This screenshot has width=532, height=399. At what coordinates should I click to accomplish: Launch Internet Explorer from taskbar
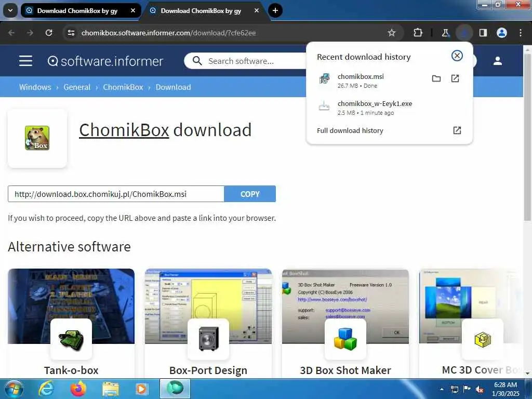pos(46,389)
